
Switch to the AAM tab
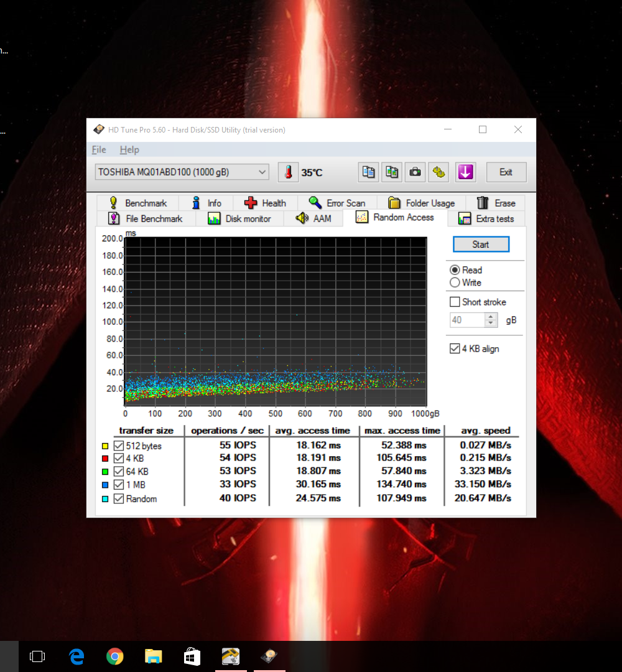click(313, 218)
